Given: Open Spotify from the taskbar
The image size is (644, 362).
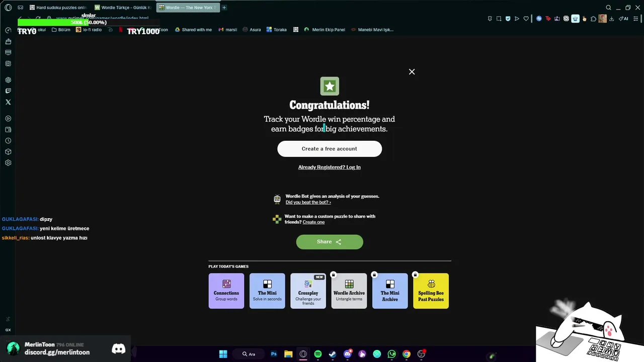Looking at the screenshot, I should [x=318, y=354].
